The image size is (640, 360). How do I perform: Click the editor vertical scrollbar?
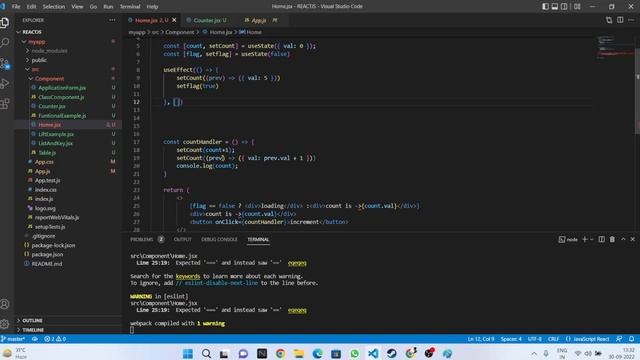pyautogui.click(x=637, y=92)
